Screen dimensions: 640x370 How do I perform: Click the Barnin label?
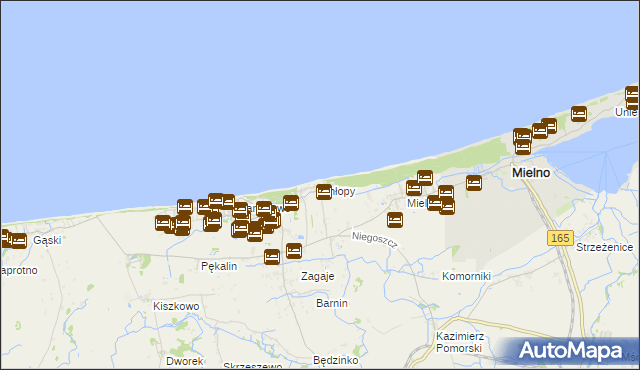(x=332, y=303)
